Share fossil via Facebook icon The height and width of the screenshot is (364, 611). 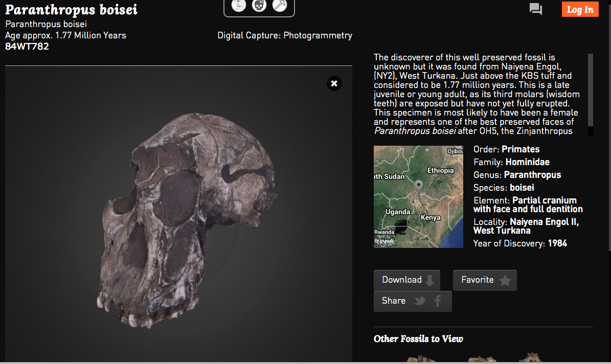[x=438, y=301]
